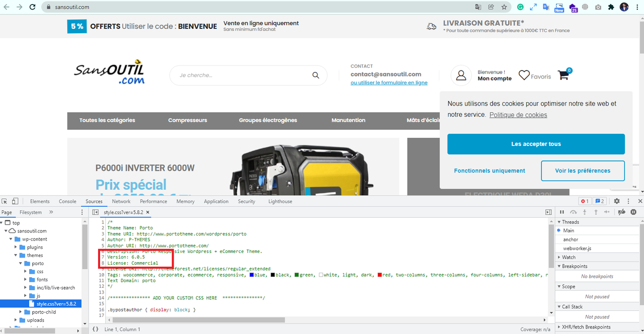Expand the fonts folder
Screen dimensions: 644x334
tap(26, 280)
